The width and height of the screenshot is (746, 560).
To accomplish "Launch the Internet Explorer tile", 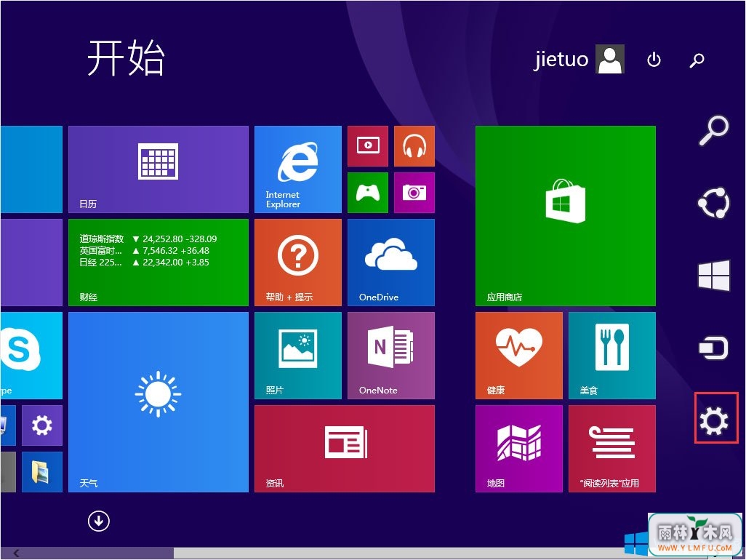I will coord(298,169).
